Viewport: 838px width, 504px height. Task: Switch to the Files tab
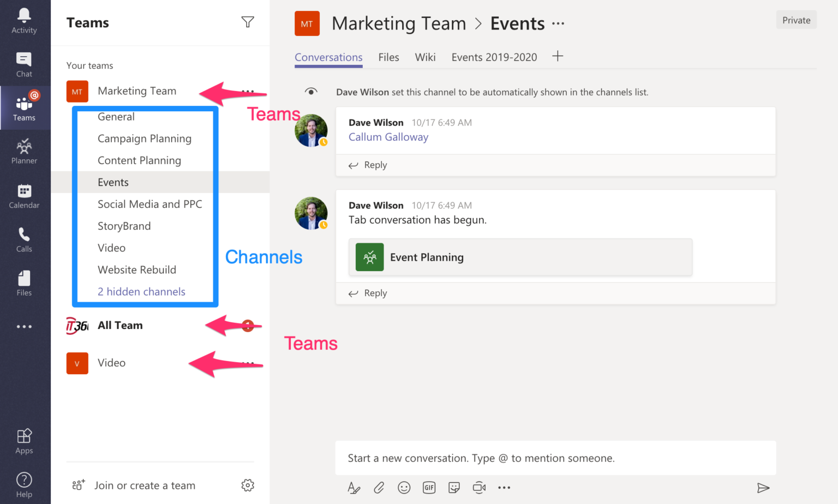pos(389,57)
